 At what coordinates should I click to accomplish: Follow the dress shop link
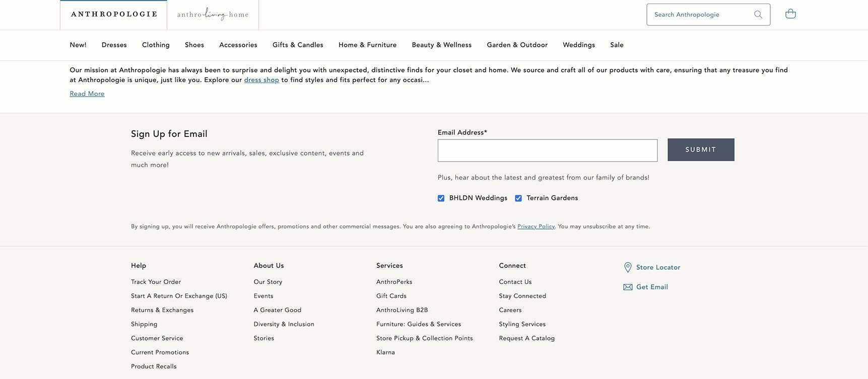[x=261, y=80]
